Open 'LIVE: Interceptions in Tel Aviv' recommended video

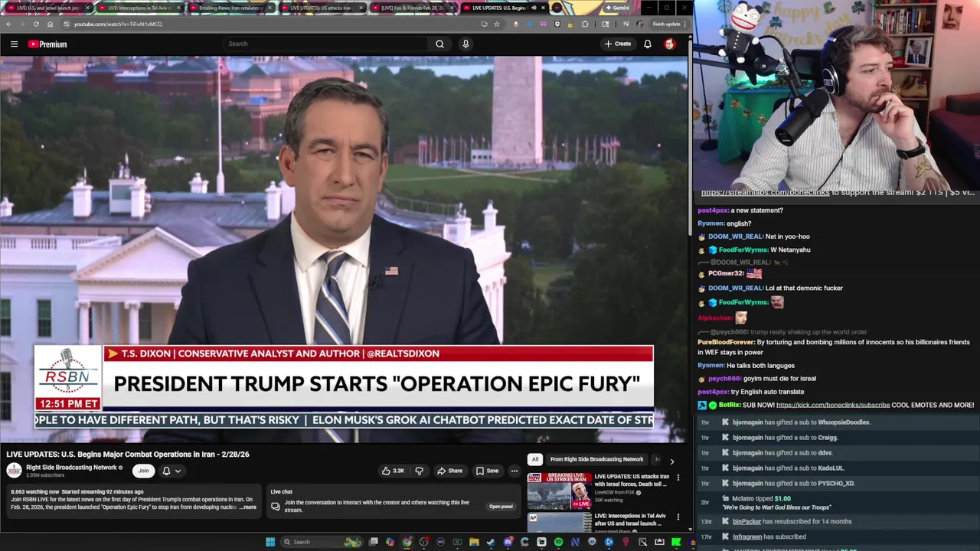coord(630,520)
